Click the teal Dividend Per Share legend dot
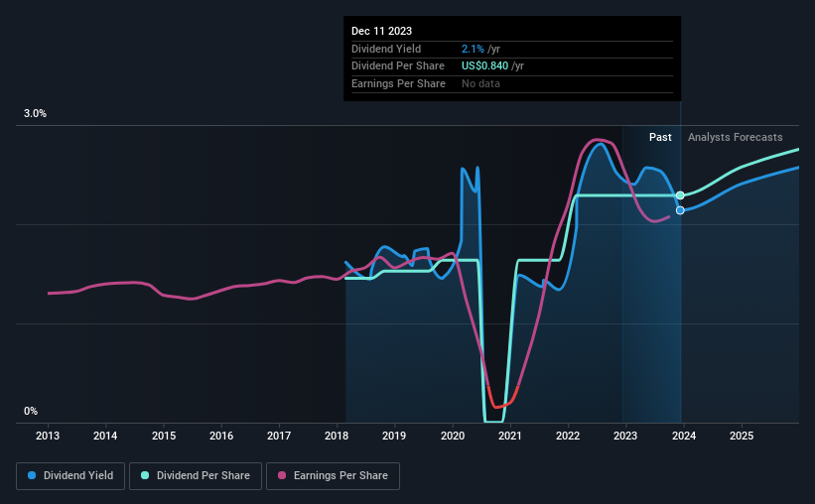 (145, 475)
